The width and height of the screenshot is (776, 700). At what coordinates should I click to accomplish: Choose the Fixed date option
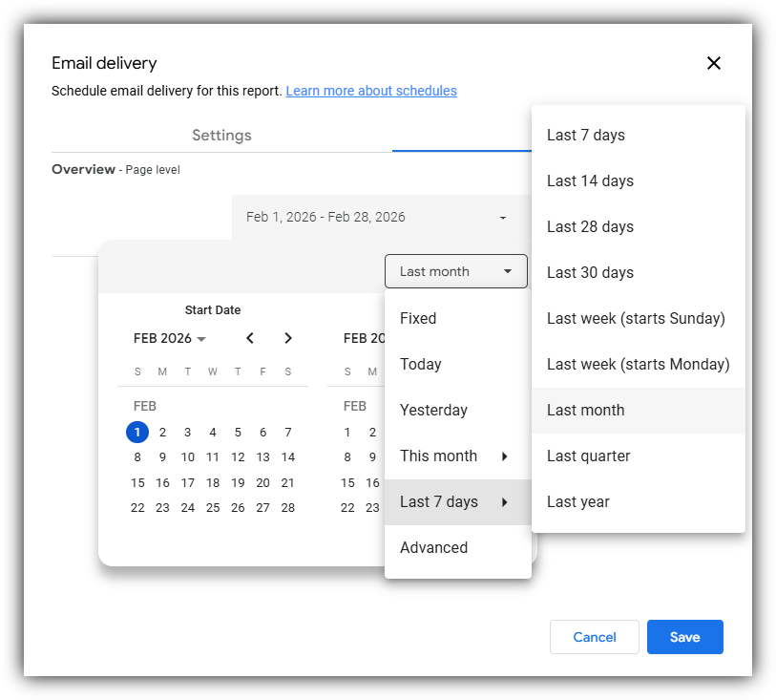tap(417, 318)
